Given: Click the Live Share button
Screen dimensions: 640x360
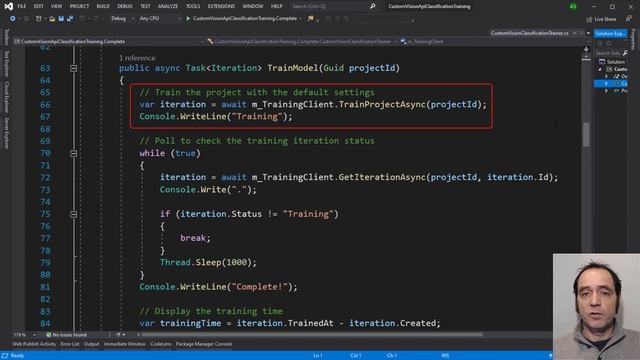Looking at the screenshot, I should [x=601, y=19].
